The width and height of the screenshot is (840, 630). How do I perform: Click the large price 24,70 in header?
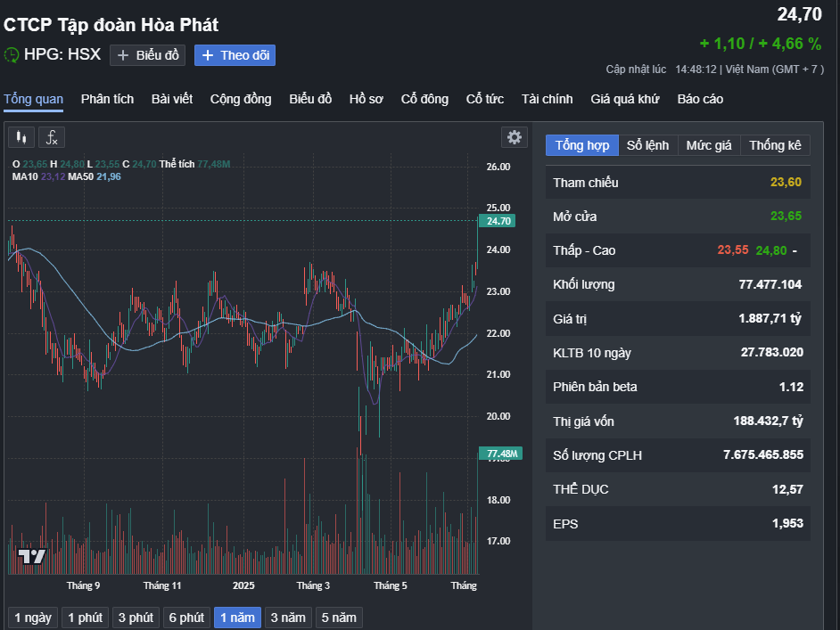click(x=799, y=14)
